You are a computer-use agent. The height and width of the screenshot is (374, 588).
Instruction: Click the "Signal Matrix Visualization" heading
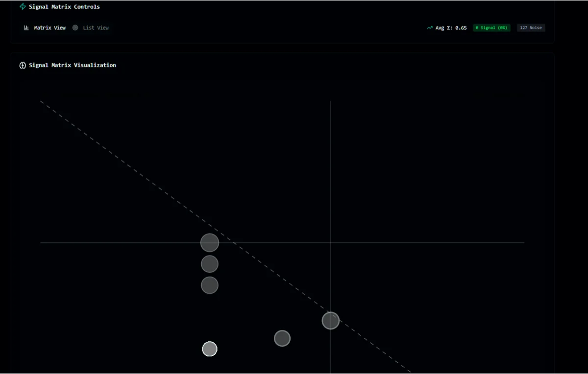tap(73, 65)
